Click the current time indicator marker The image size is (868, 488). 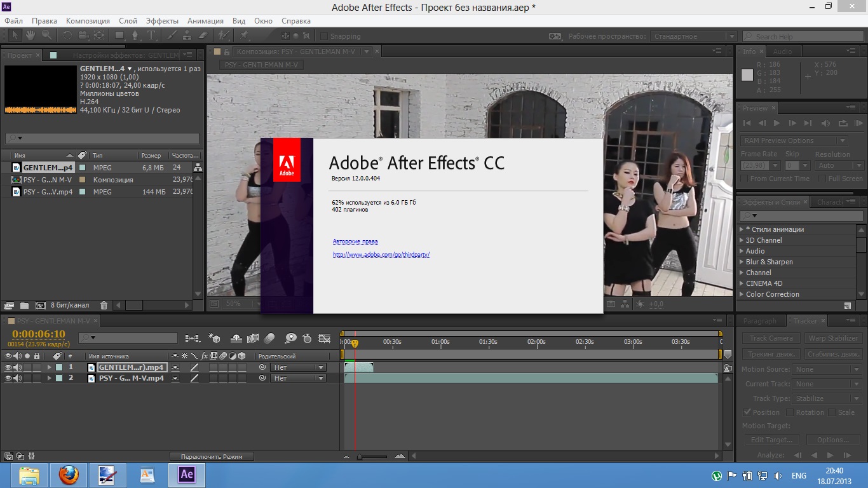[355, 343]
